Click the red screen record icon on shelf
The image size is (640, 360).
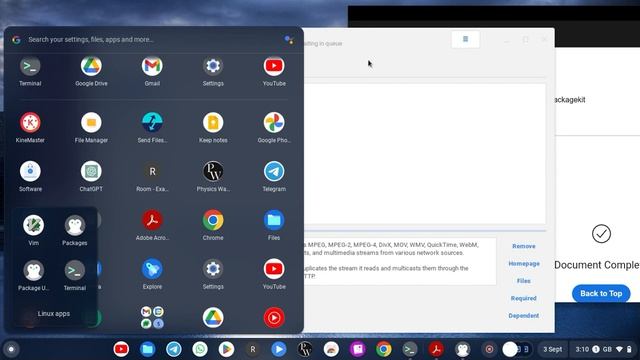[489, 349]
